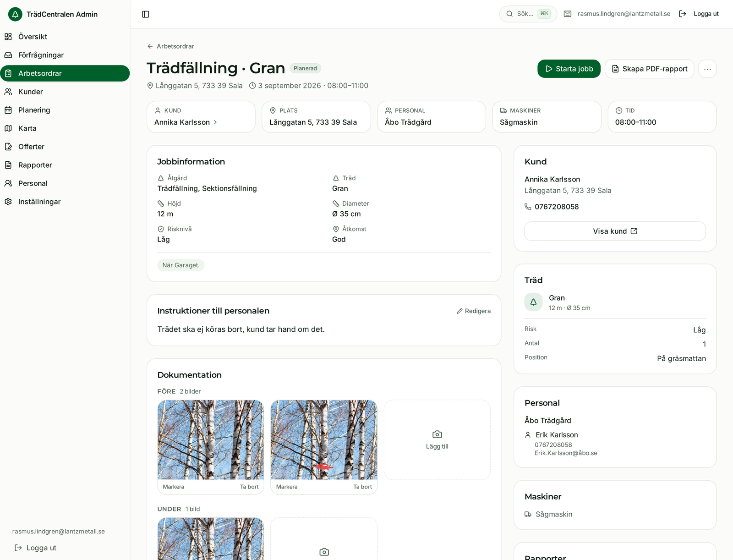Click the Rapporter document icon
The image size is (733, 560).
point(8,165)
